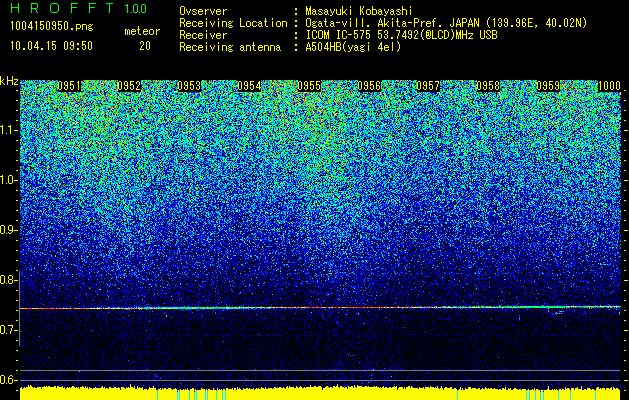Click the meteor label above the count
The width and height of the screenshot is (629, 400).
142,31
